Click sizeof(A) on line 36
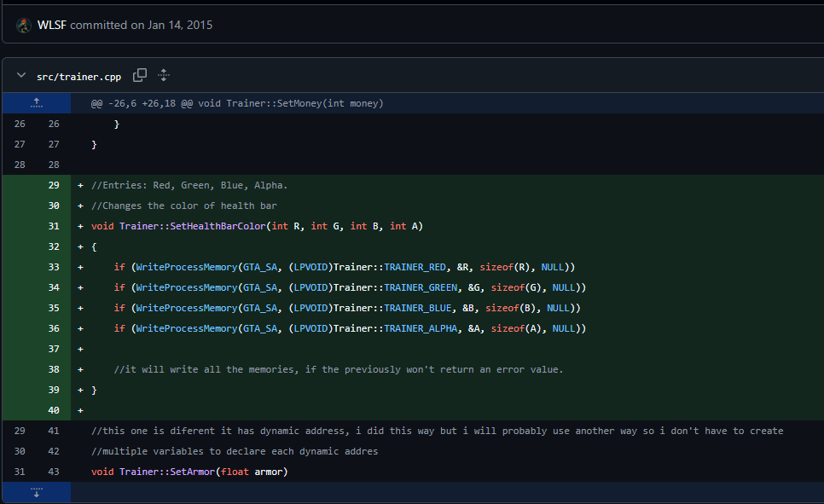 pyautogui.click(x=519, y=328)
